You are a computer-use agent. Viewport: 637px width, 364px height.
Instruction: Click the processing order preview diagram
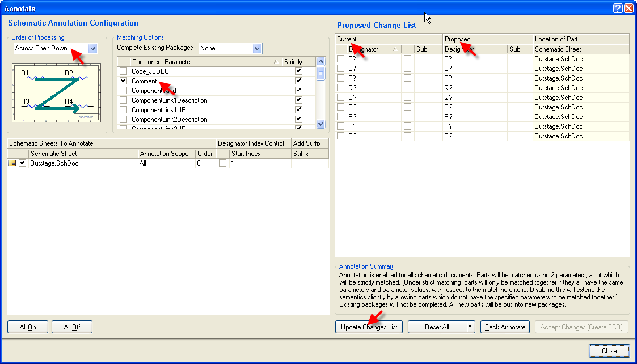(x=56, y=92)
